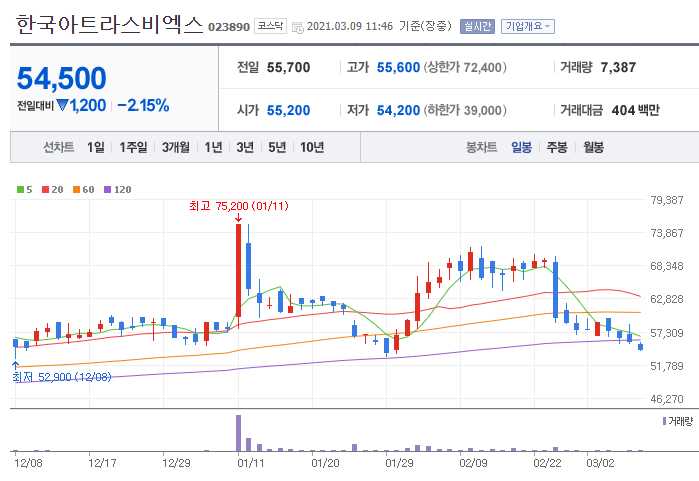Switch to the 일봉 candle chart
Image resolution: width=699 pixels, height=481 pixels.
click(522, 147)
